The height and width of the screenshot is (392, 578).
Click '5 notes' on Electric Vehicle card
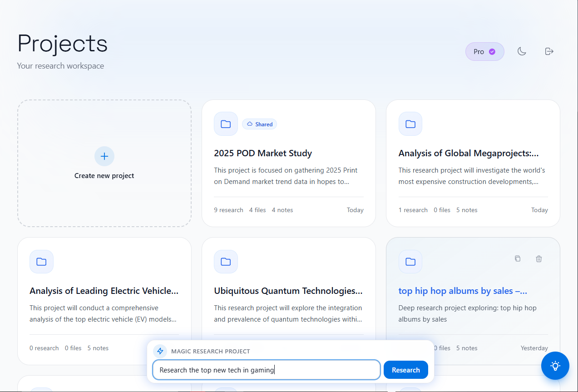[98, 348]
